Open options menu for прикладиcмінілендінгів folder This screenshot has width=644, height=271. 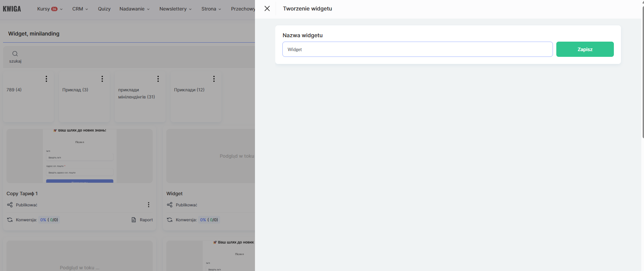[x=158, y=79]
